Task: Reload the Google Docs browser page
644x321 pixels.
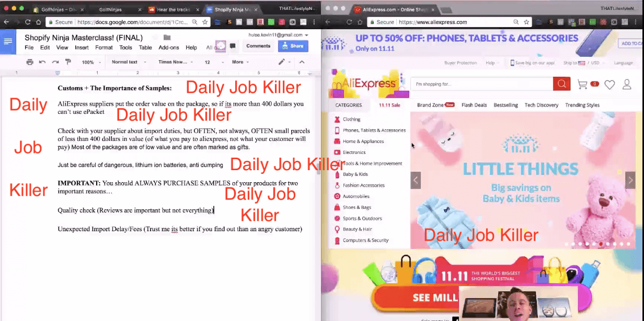Action: [x=27, y=22]
